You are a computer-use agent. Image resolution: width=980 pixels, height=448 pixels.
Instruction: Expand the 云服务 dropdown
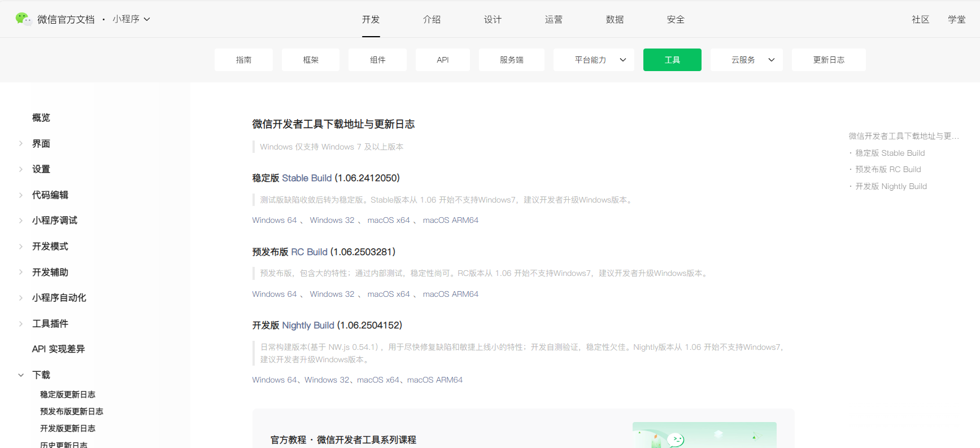pyautogui.click(x=746, y=60)
